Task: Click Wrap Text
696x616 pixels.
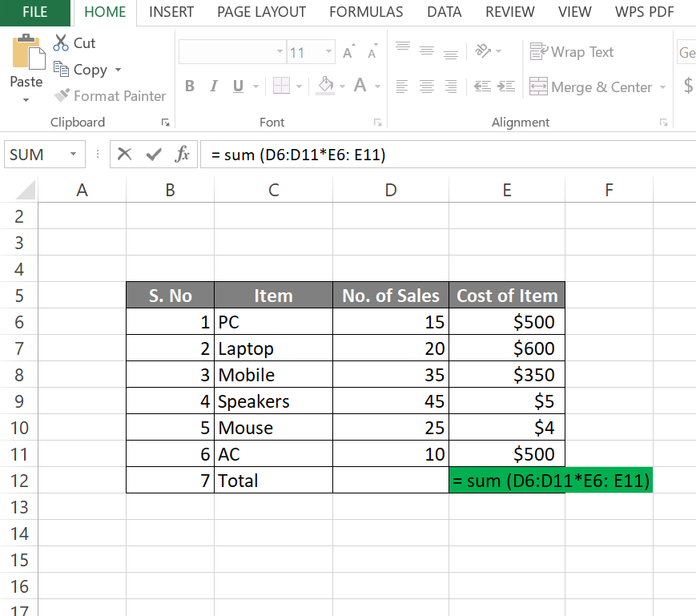Action: pyautogui.click(x=572, y=51)
